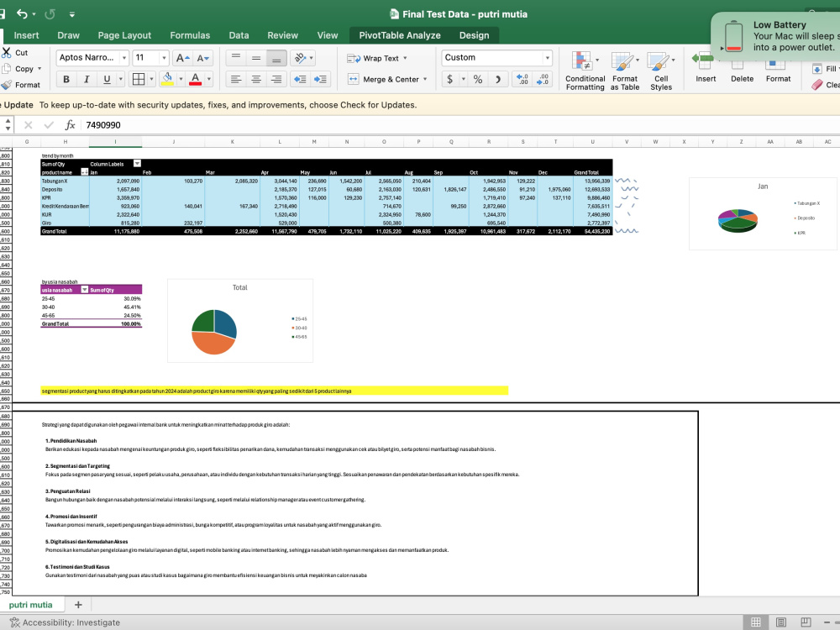Apply percent style format
Screen dimensions: 840x630
click(x=478, y=79)
